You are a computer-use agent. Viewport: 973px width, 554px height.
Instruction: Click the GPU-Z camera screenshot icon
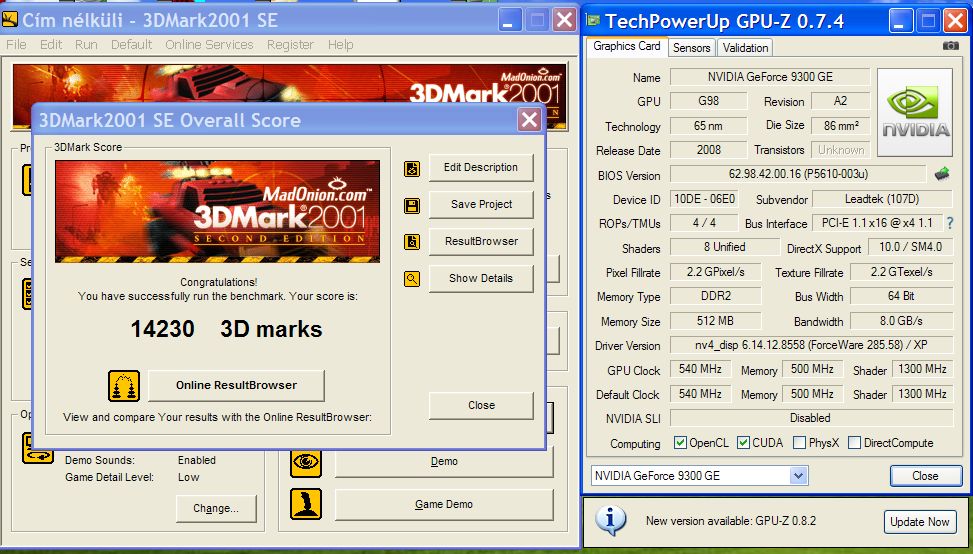coord(950,46)
